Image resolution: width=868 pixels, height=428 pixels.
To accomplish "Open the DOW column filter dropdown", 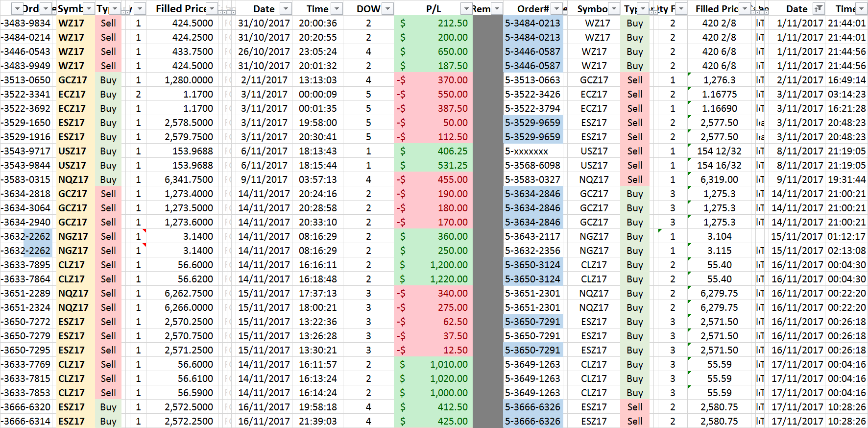I will pos(387,9).
